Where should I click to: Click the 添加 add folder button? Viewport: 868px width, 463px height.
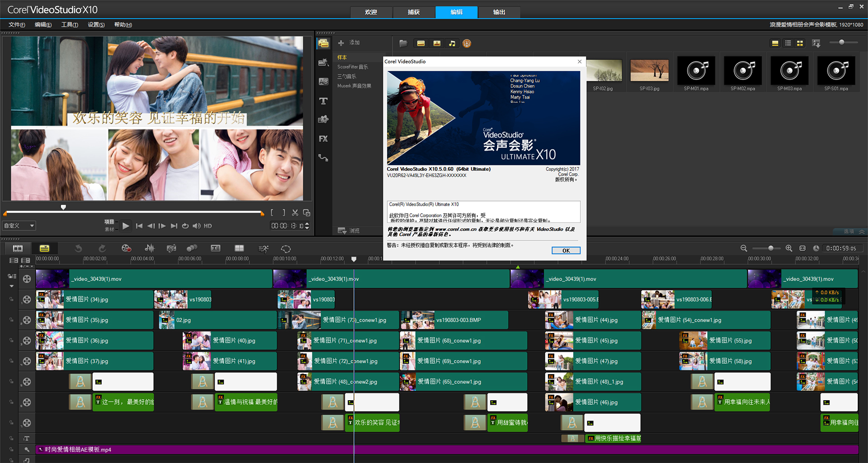[349, 43]
